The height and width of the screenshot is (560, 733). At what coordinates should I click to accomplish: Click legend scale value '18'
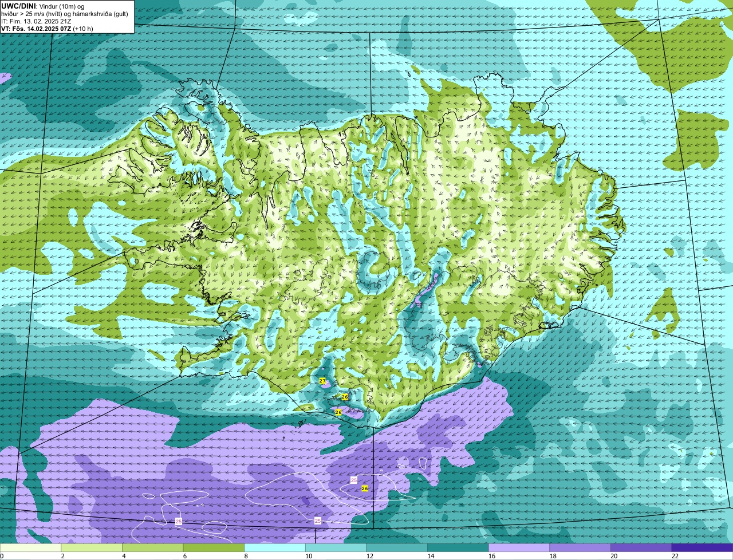pos(553,556)
